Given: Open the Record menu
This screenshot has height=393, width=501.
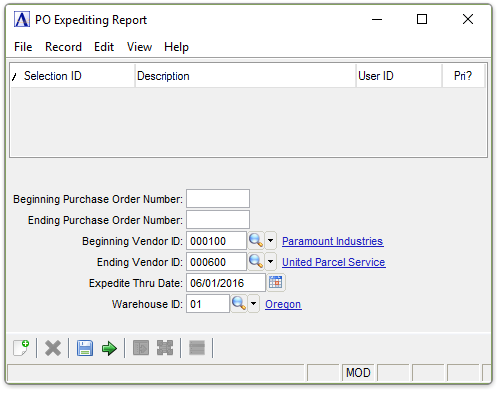Looking at the screenshot, I should [63, 47].
